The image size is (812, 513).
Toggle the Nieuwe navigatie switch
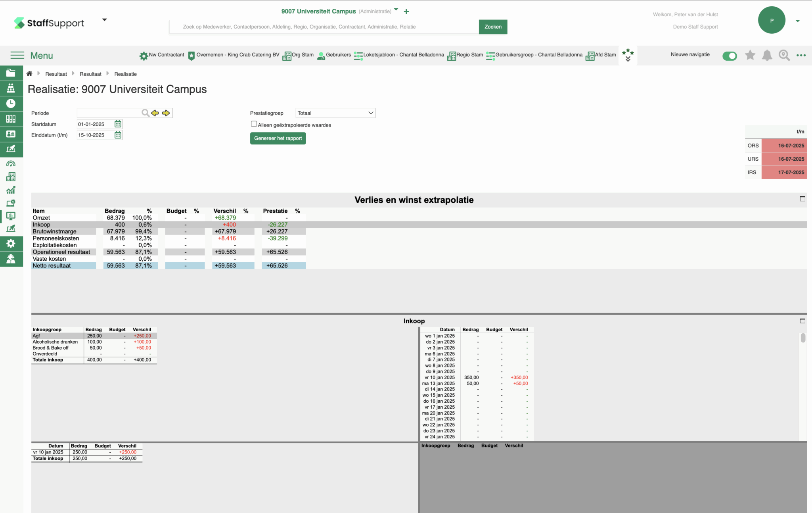(729, 56)
